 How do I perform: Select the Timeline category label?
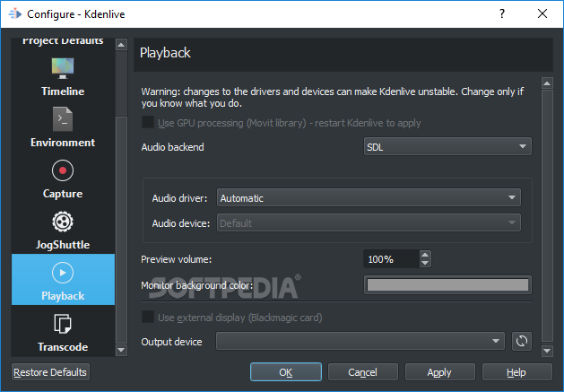tap(63, 91)
